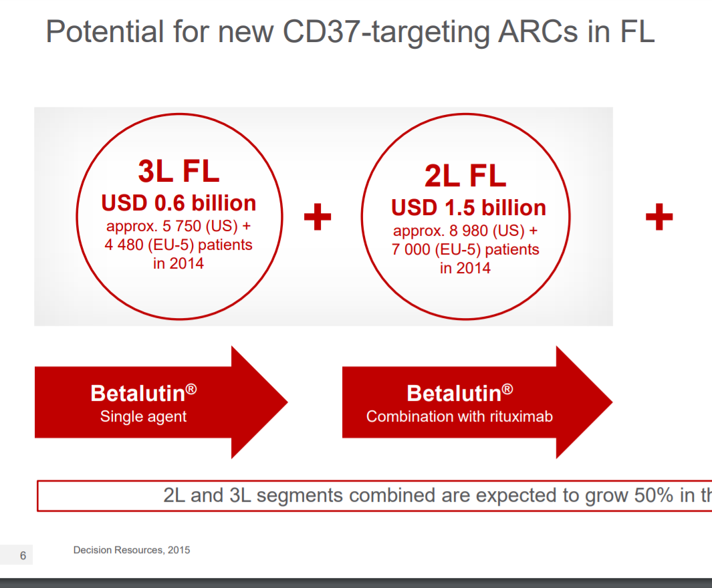This screenshot has width=712, height=588.
Task: Click the "2L FL" heading in the right circle
Action: click(x=465, y=176)
